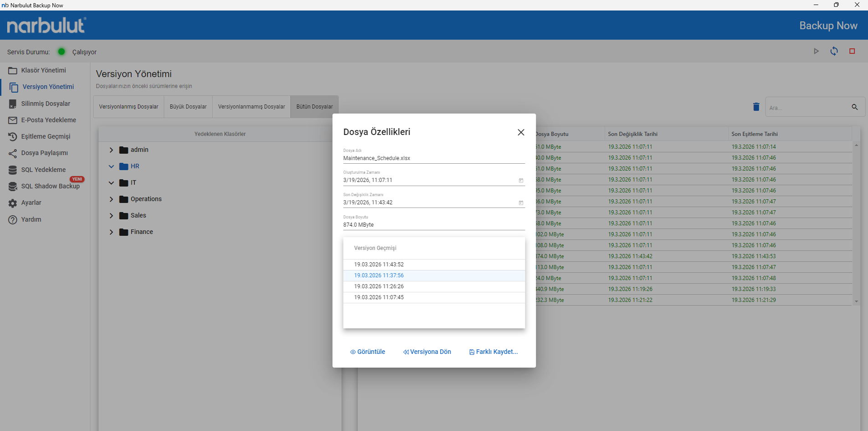
Task: Click the search magnifier icon
Action: (854, 107)
